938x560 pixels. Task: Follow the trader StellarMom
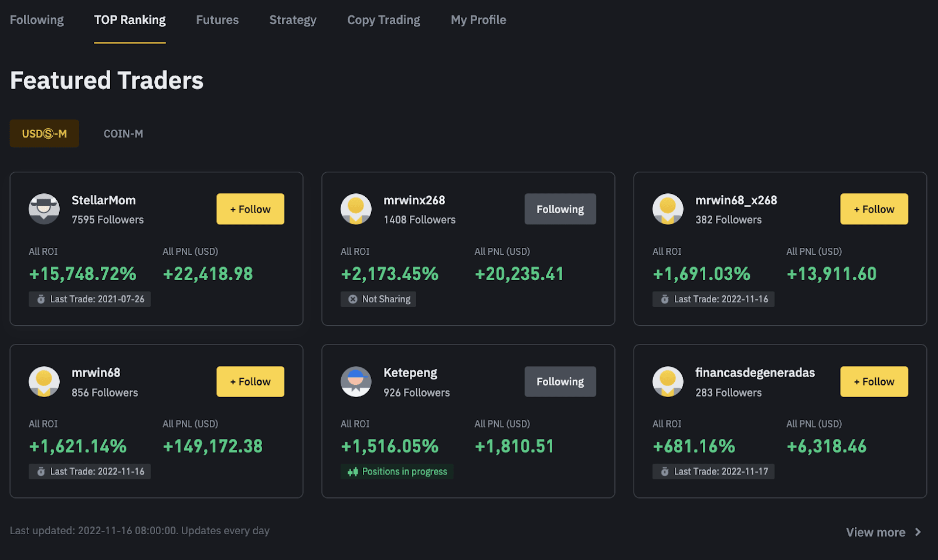pos(250,209)
